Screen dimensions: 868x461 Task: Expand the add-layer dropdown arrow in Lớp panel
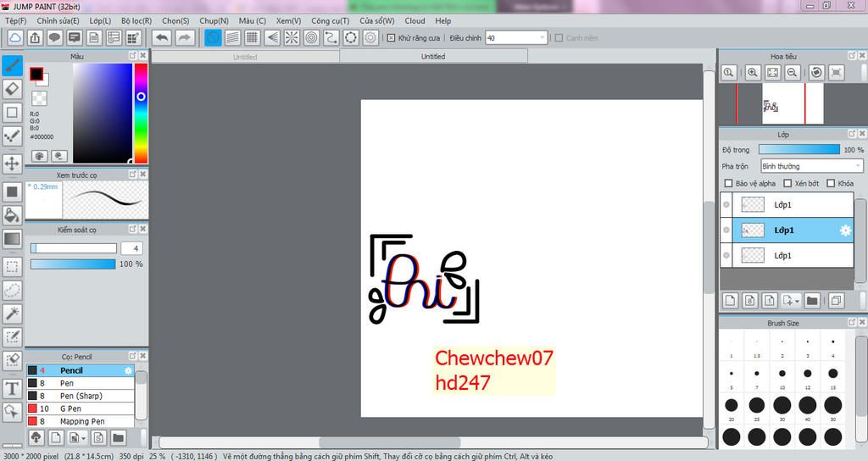(x=797, y=301)
